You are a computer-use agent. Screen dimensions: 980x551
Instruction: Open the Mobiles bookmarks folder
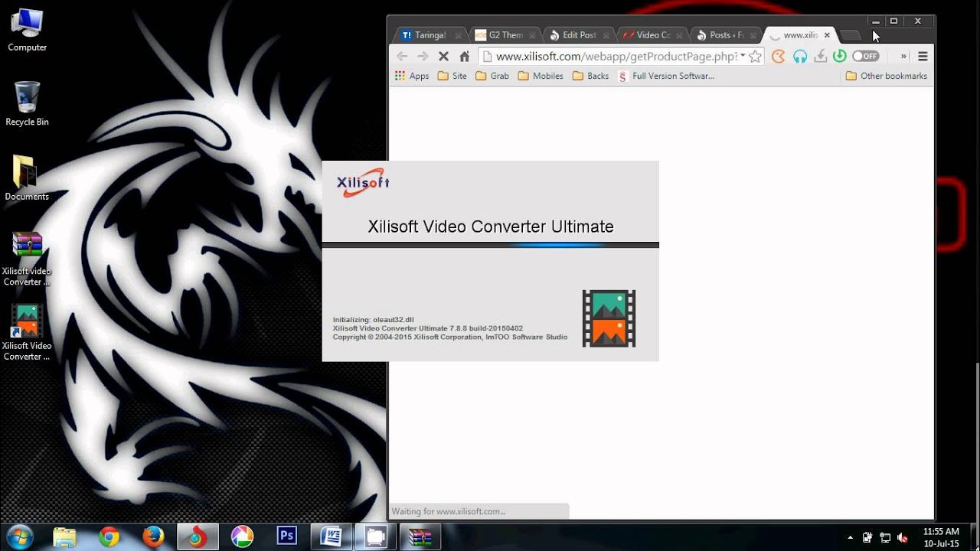click(541, 76)
